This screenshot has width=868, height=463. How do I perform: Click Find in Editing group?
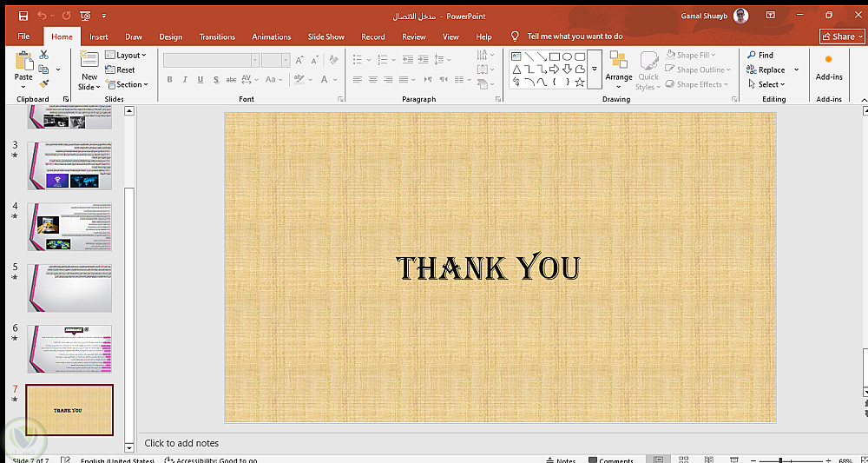coord(760,55)
